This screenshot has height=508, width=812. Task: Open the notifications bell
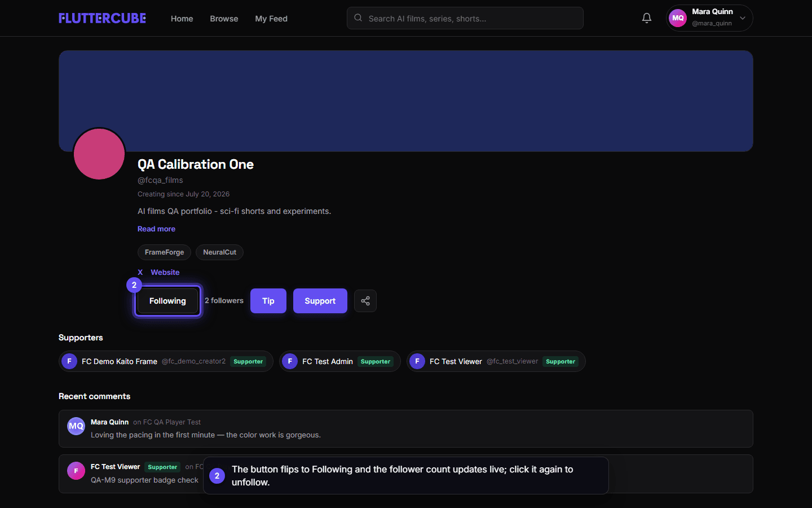[647, 18]
